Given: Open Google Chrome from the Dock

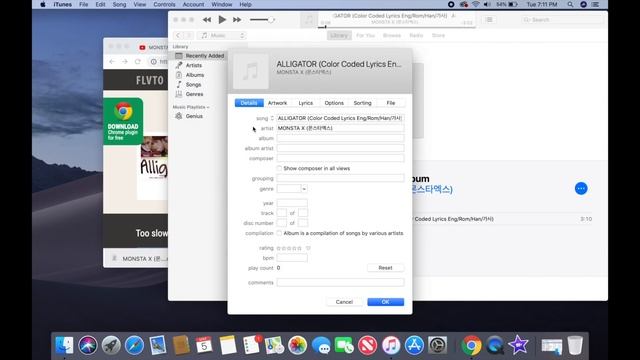Looking at the screenshot, I should click(x=471, y=345).
